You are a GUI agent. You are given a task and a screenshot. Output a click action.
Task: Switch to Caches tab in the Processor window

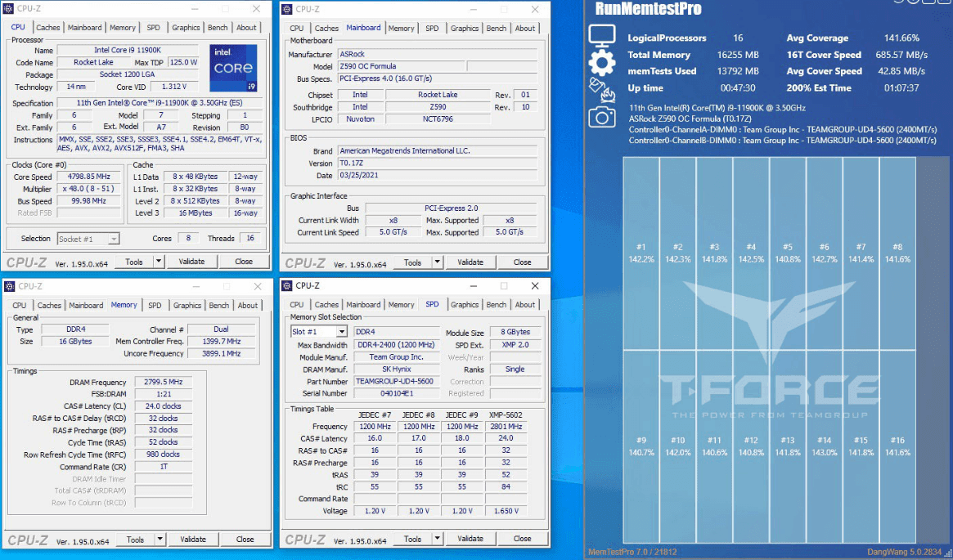[48, 27]
